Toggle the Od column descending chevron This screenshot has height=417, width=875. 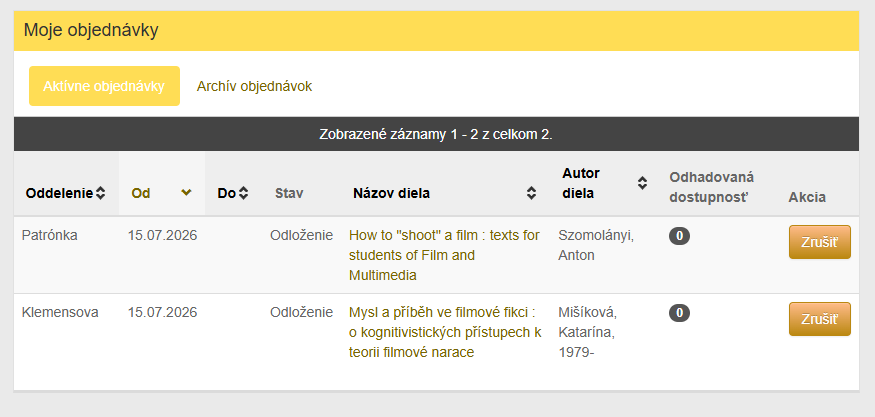[x=186, y=193]
